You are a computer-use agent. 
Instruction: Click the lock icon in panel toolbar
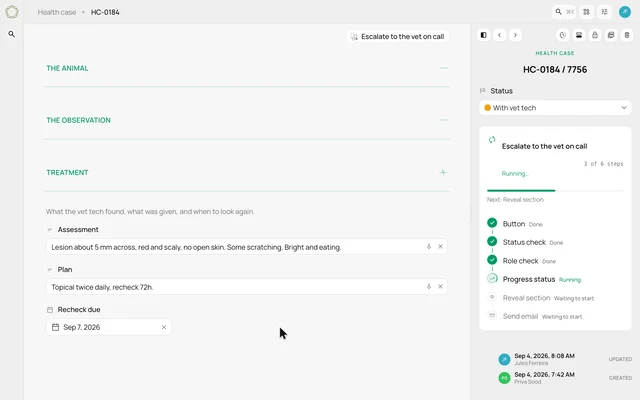click(x=595, y=35)
